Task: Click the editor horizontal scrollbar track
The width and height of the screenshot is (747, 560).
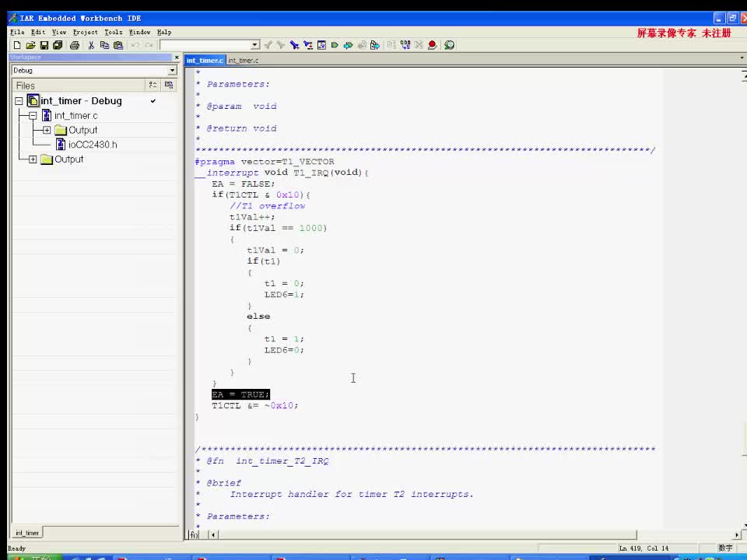Action: (684, 535)
